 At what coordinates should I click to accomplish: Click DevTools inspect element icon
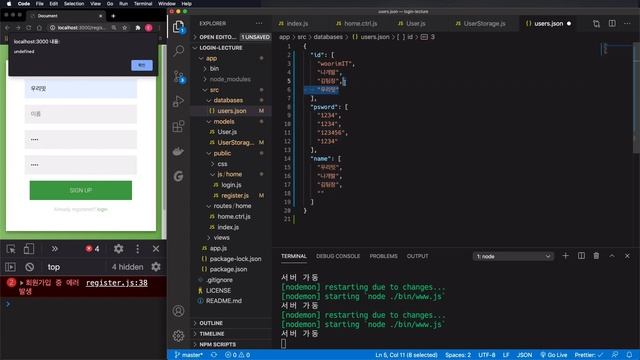[x=11, y=249]
